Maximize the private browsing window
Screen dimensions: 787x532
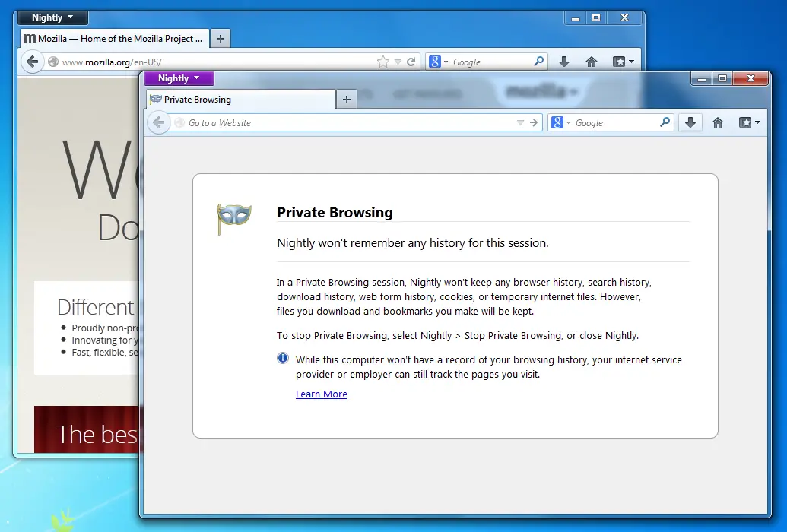coord(722,79)
